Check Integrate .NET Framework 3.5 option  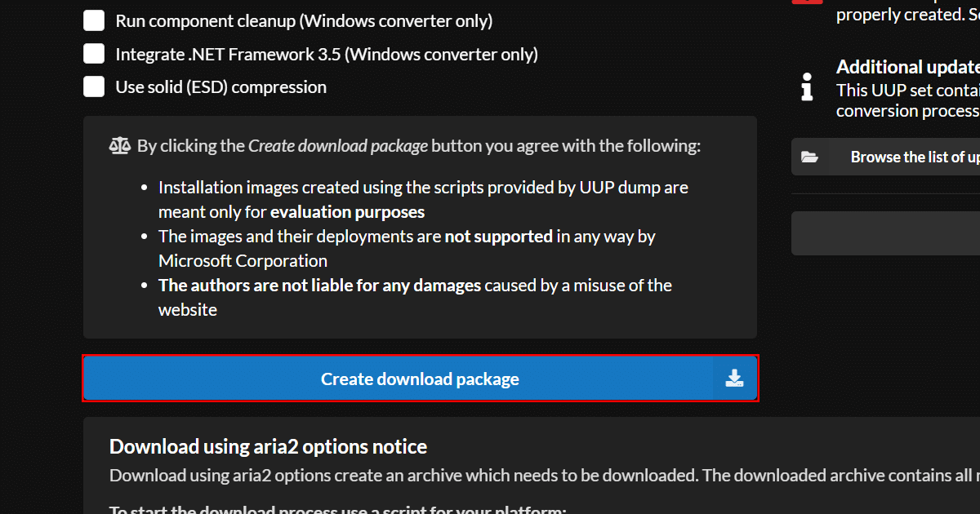coord(94,54)
